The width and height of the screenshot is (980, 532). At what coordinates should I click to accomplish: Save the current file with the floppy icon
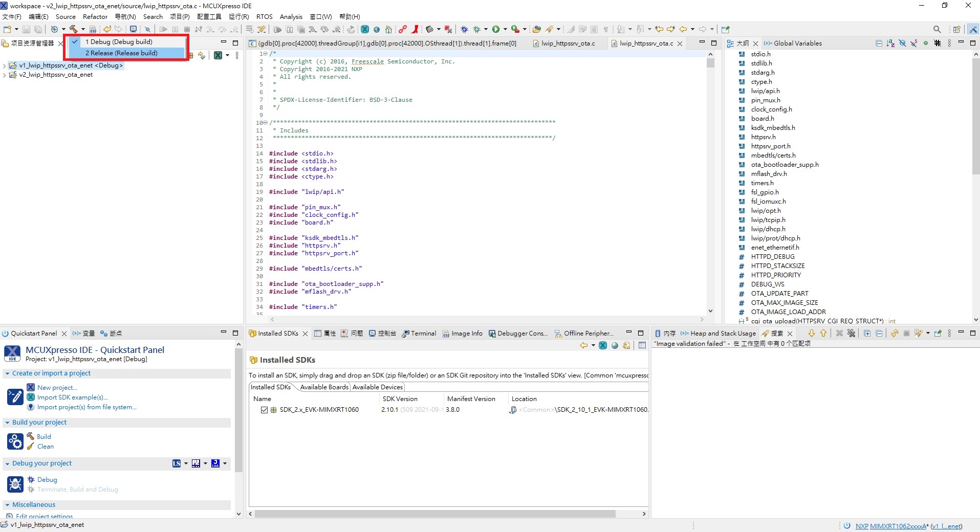tap(26, 29)
